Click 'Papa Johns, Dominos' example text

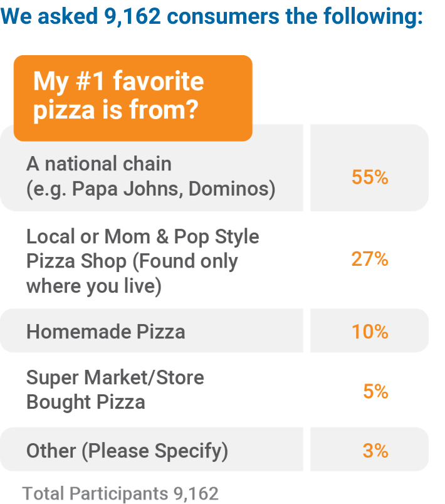[x=174, y=189]
